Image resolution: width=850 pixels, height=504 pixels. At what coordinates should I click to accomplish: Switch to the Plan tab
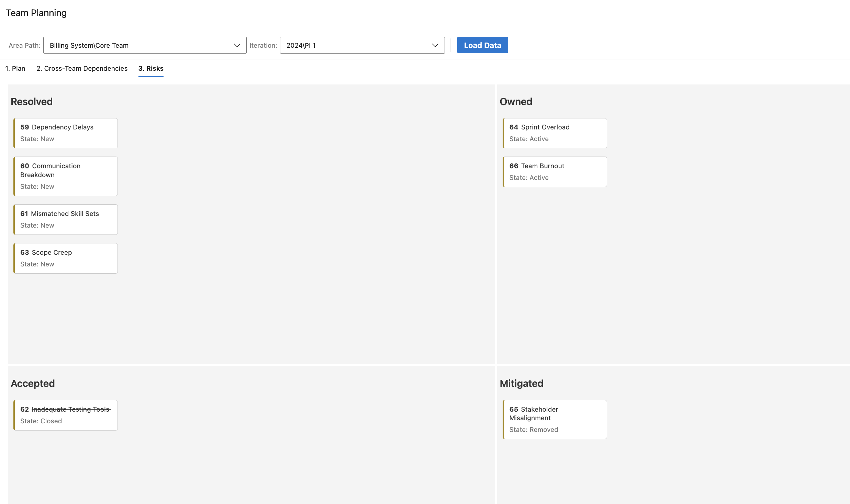(15, 68)
